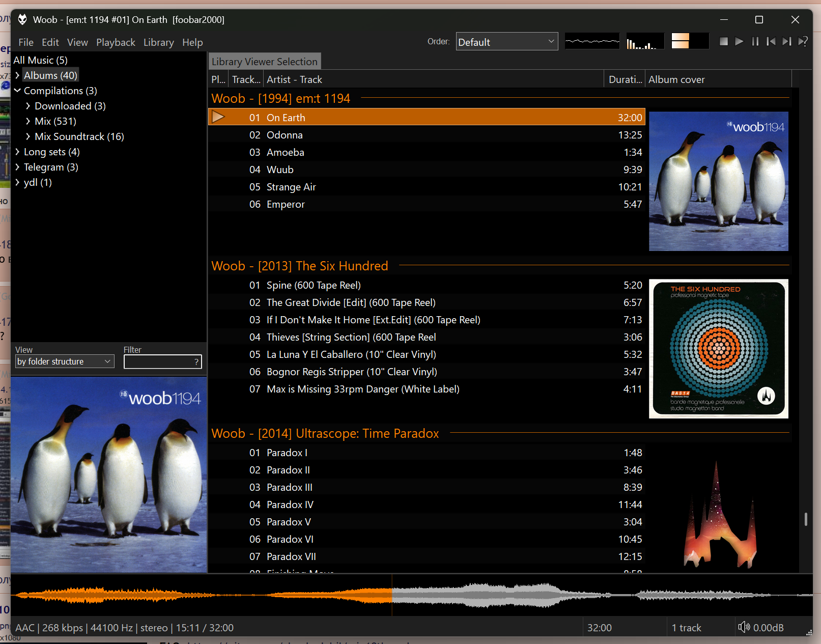Expand the Albums (40) tree node

coord(17,75)
